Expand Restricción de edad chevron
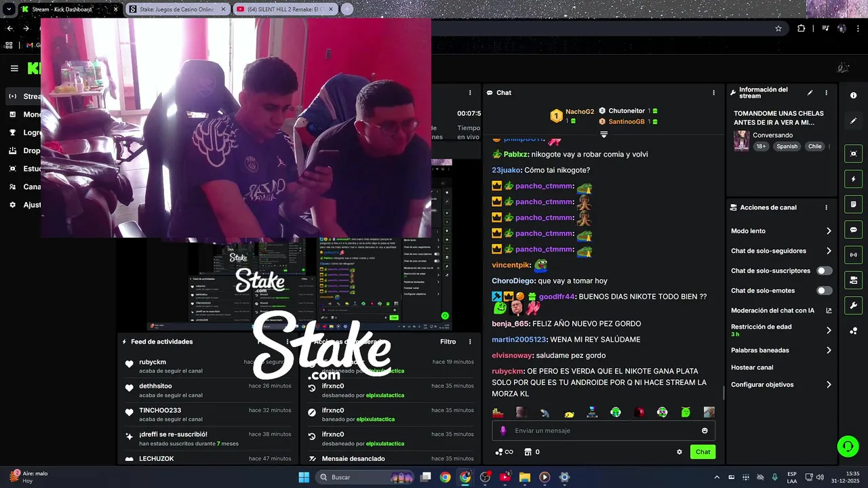 [x=829, y=330]
